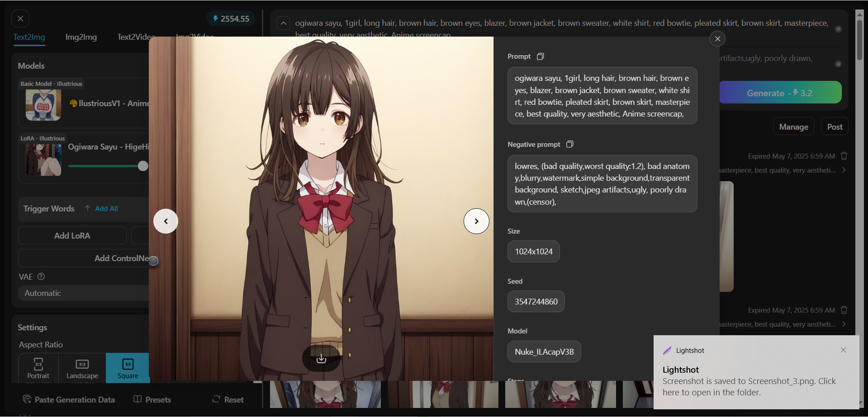The image size is (868, 417).
Task: Click the Negative prompt text box in dialog
Action: pos(602,184)
